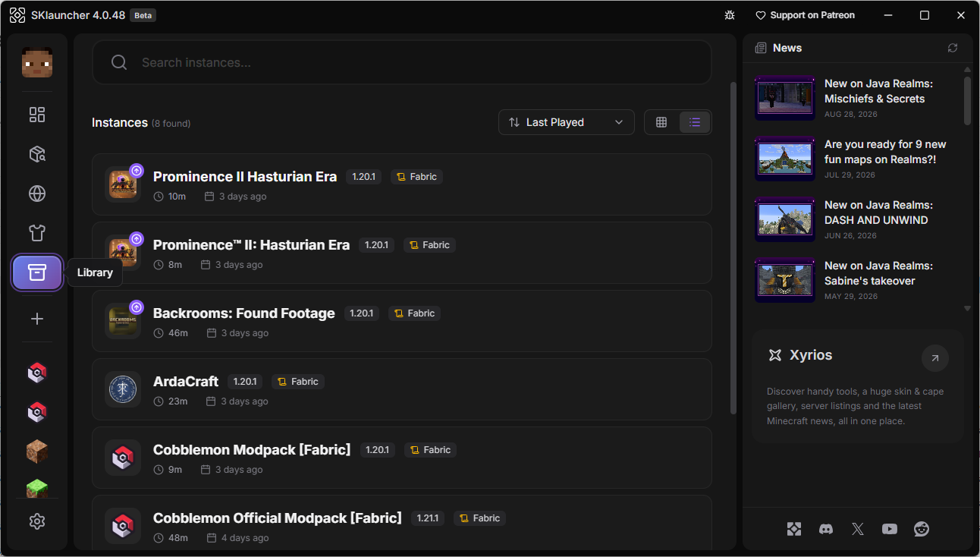980x557 pixels.
Task: Open the Last Played sort dropdown
Action: (x=567, y=122)
